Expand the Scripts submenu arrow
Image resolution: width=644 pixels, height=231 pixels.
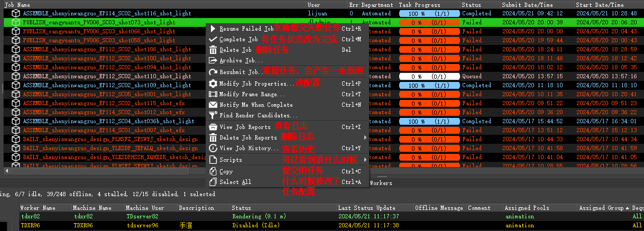[365, 160]
